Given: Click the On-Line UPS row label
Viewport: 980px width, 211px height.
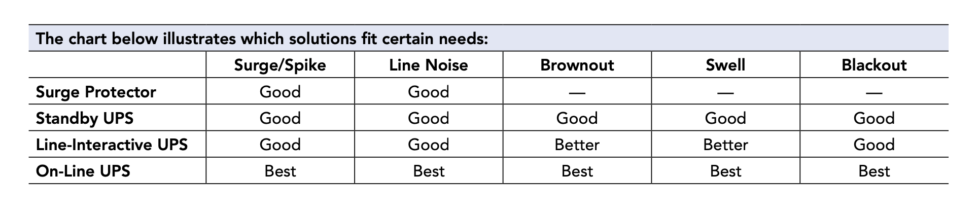Looking at the screenshot, I should (83, 171).
